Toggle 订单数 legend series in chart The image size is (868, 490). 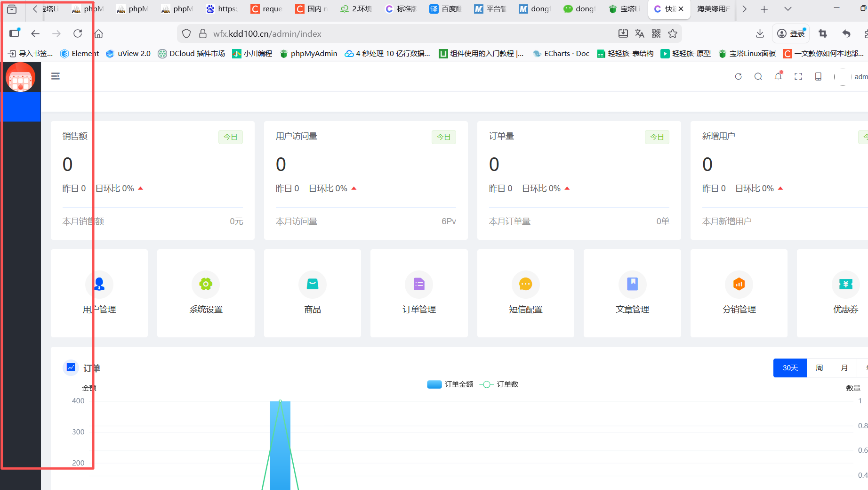[499, 384]
